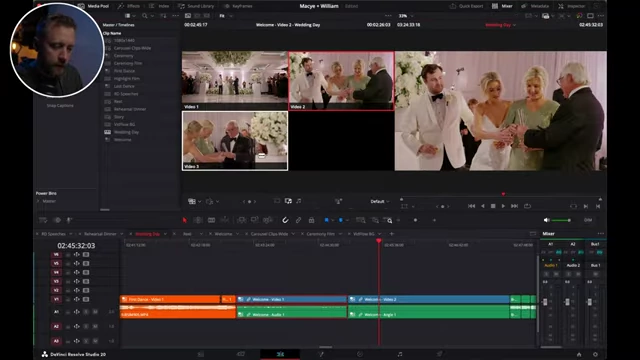
Task: Expand the Master power bin
Action: tap(38, 201)
